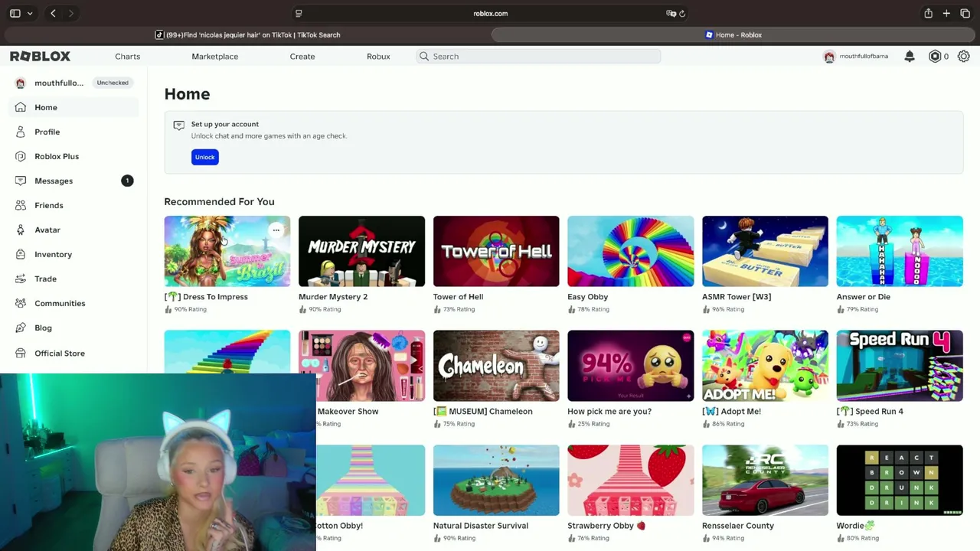
Task: Open Avatar in the sidebar
Action: point(73,230)
